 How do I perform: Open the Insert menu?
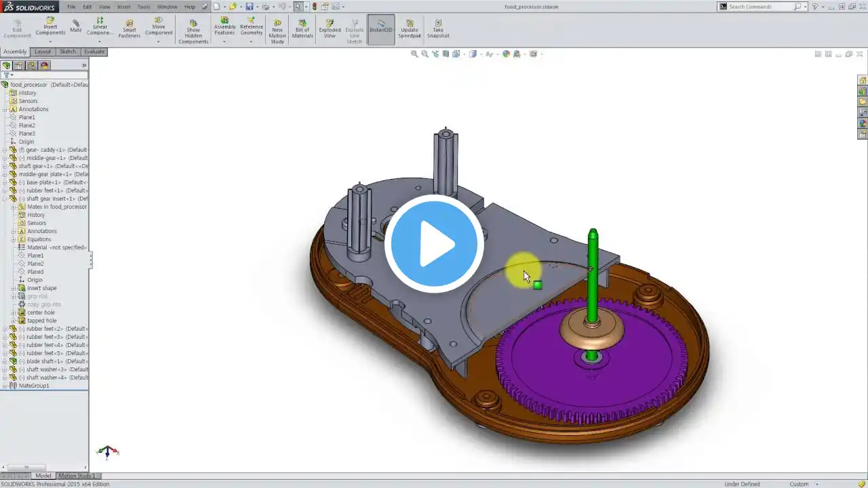pyautogui.click(x=124, y=7)
